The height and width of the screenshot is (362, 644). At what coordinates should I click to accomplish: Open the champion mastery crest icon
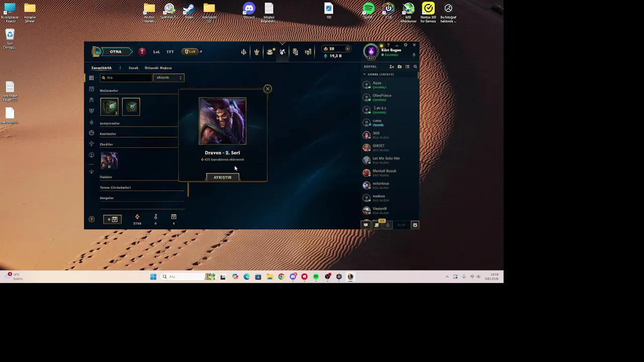257,52
